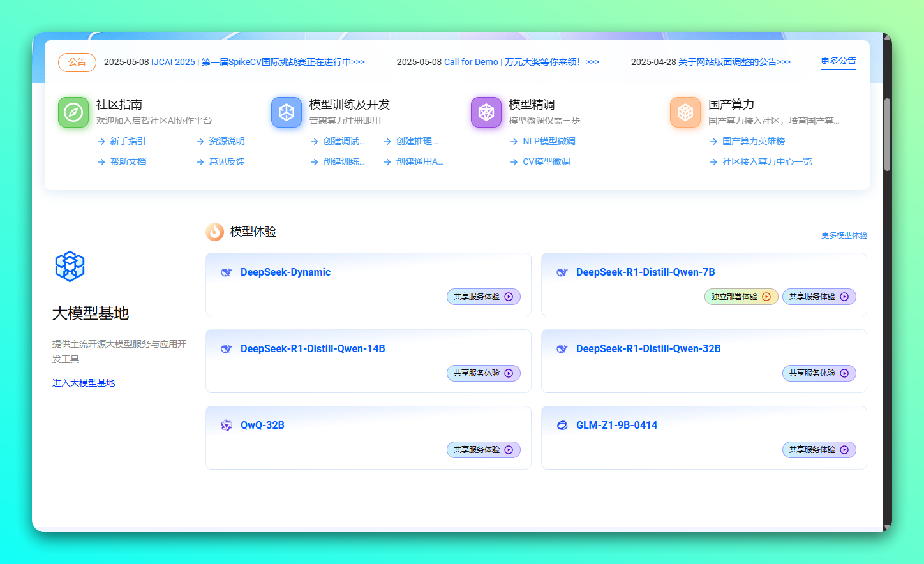Click the blue cube 模型训练及开发 icon
This screenshot has height=564, width=924.
click(x=287, y=112)
